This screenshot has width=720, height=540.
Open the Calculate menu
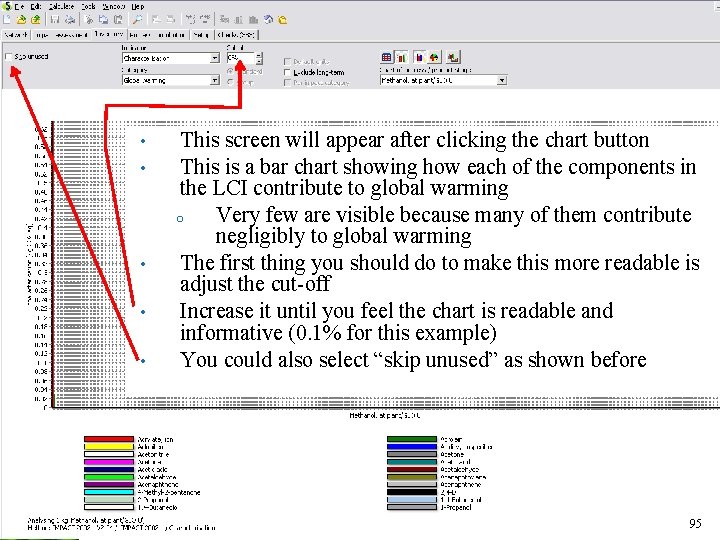pyautogui.click(x=61, y=6)
